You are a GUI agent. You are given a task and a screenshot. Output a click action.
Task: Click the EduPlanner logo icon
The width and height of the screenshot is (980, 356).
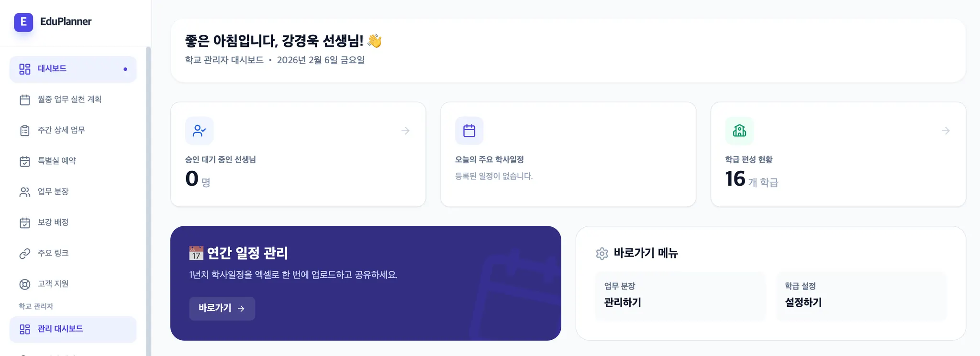[23, 22]
